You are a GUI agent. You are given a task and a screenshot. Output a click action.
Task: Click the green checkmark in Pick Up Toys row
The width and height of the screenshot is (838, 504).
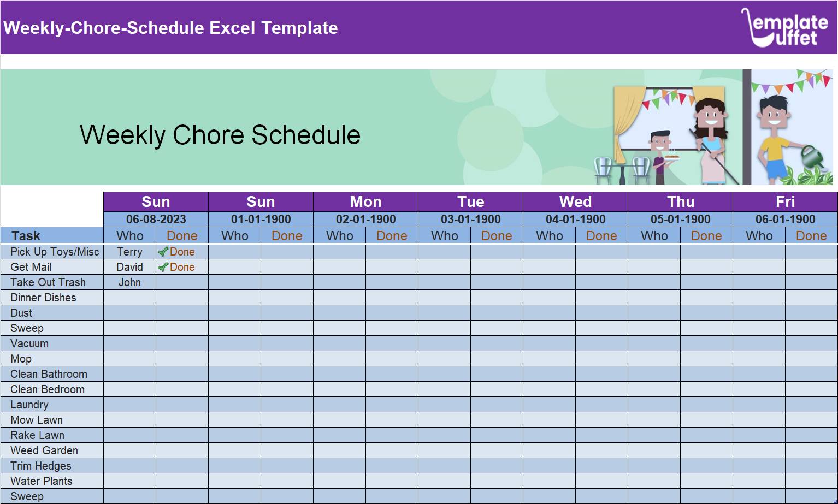pyautogui.click(x=163, y=252)
